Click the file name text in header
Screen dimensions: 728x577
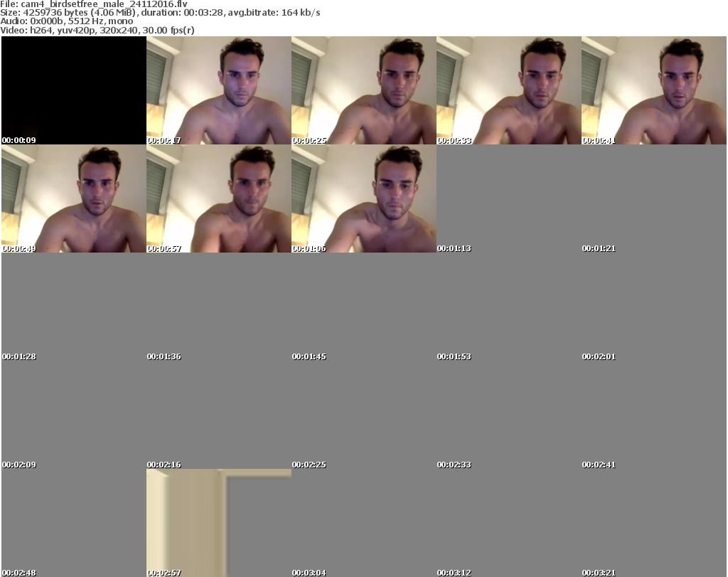[x=94, y=4]
